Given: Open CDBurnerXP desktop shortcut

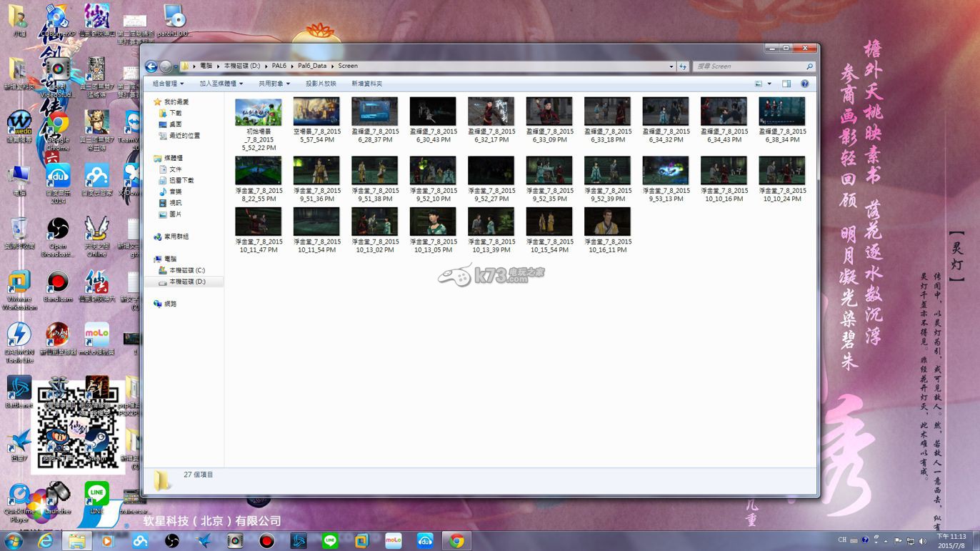Looking at the screenshot, I should 58,21.
